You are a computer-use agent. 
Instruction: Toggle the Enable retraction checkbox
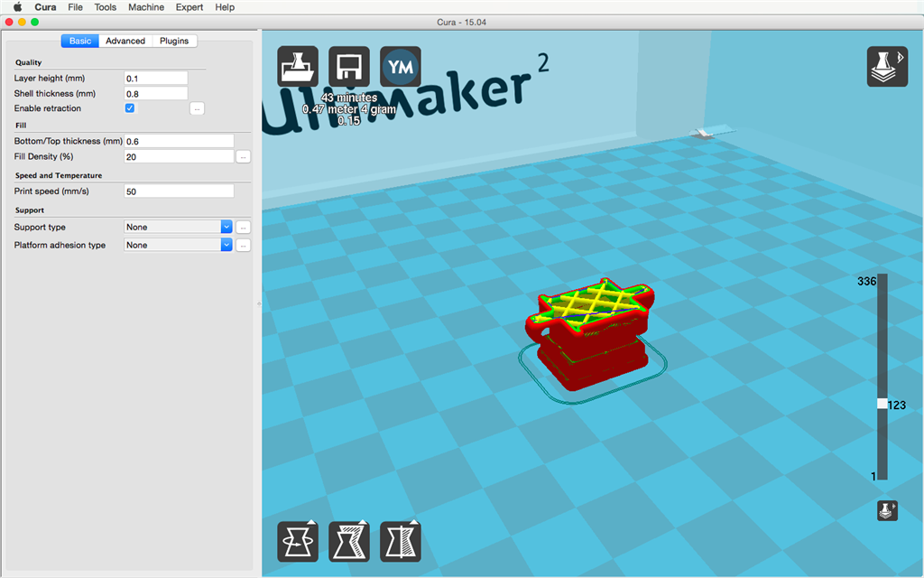(x=130, y=108)
